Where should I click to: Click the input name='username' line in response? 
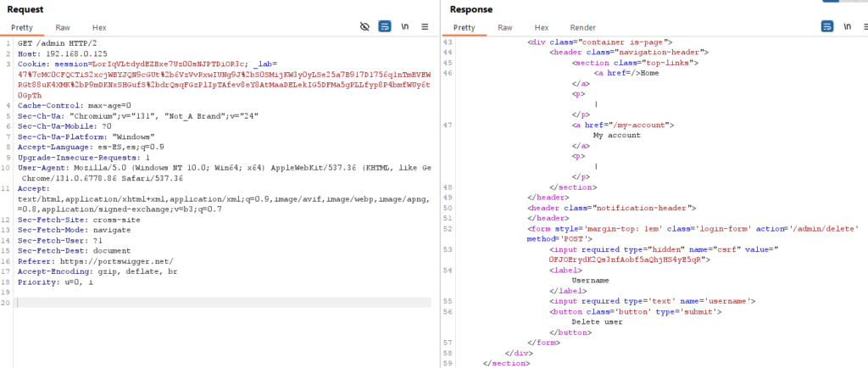click(x=653, y=302)
